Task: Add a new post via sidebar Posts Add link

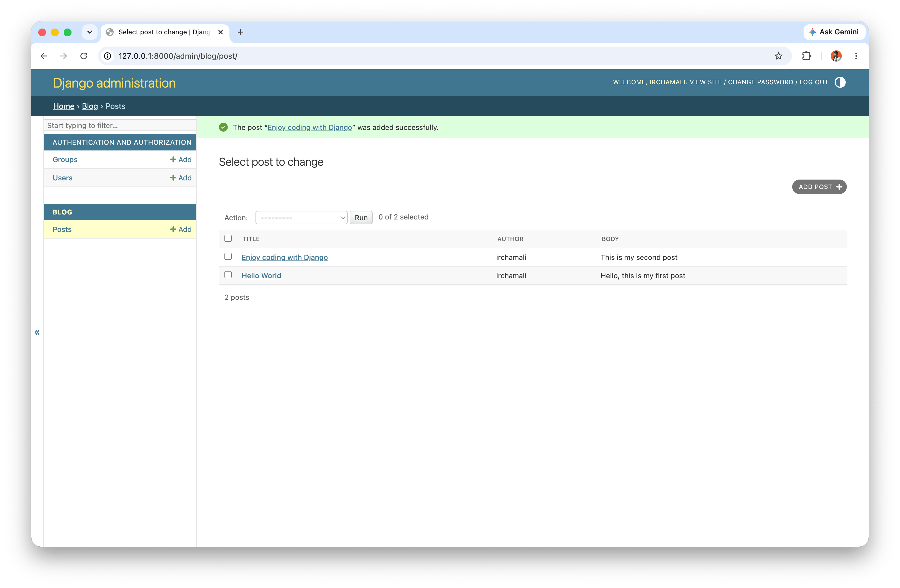Action: [181, 229]
